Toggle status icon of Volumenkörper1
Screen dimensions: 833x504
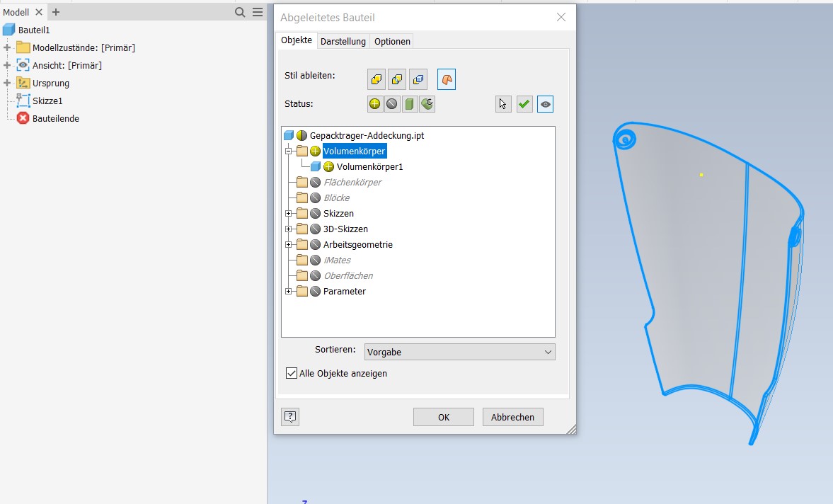pyautogui.click(x=329, y=167)
